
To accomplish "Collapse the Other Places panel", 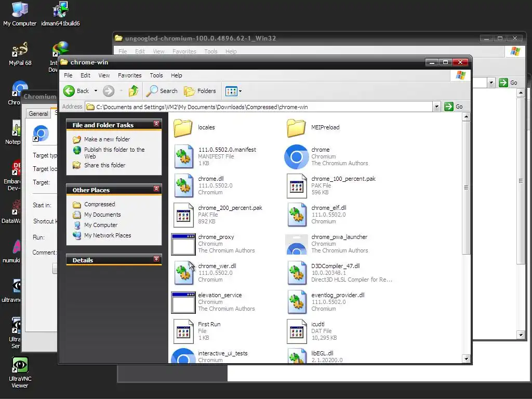I will pos(156,189).
